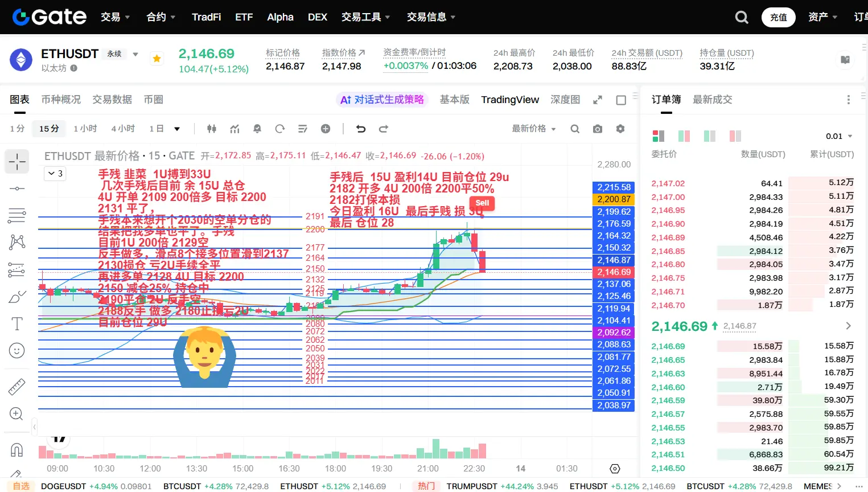This screenshot has height=492, width=868.
Task: Switch to the 深度图 tab
Action: [565, 100]
